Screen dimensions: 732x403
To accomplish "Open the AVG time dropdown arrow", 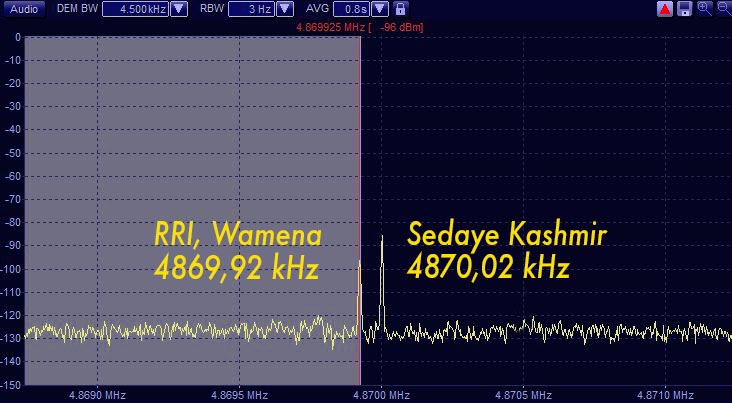I will click(381, 9).
